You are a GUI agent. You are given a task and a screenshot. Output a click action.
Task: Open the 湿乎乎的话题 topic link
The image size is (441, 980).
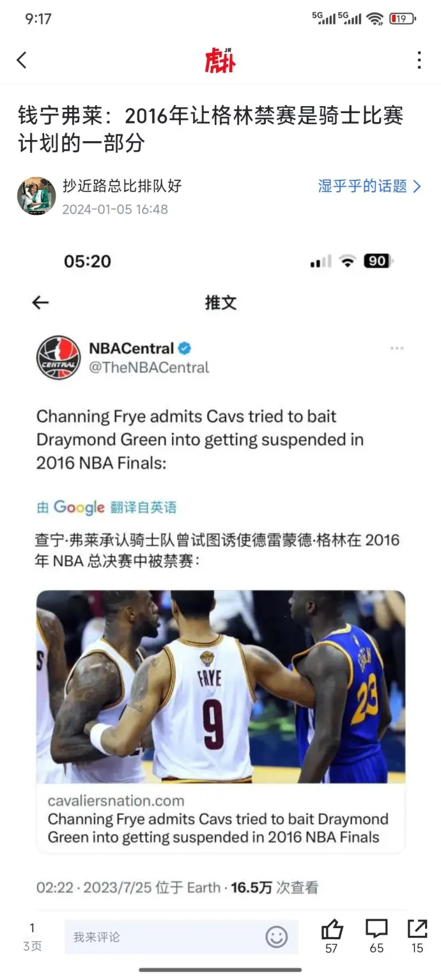point(362,186)
